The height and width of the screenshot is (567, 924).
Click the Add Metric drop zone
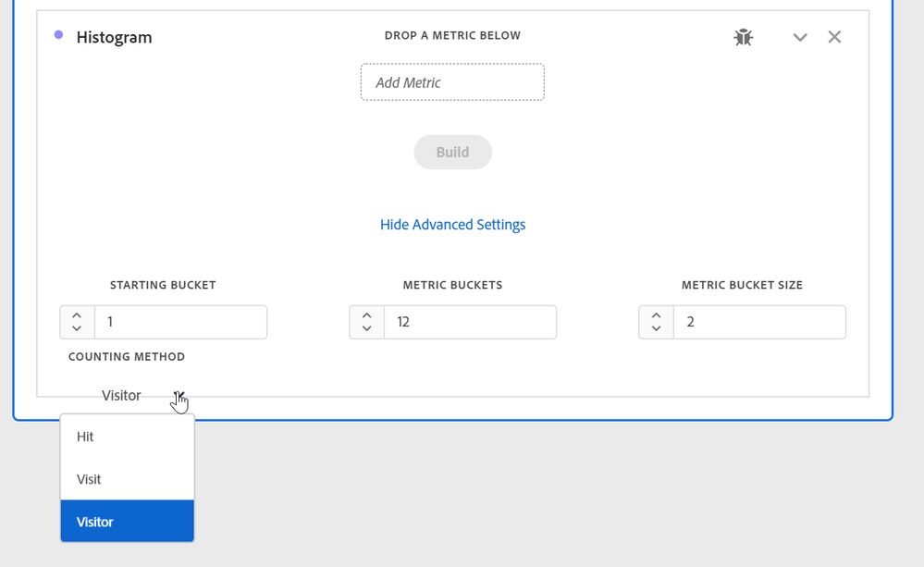[452, 82]
